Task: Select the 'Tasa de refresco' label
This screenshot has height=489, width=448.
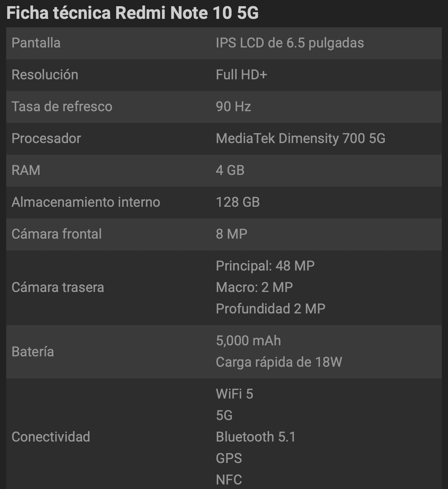Action: [62, 107]
